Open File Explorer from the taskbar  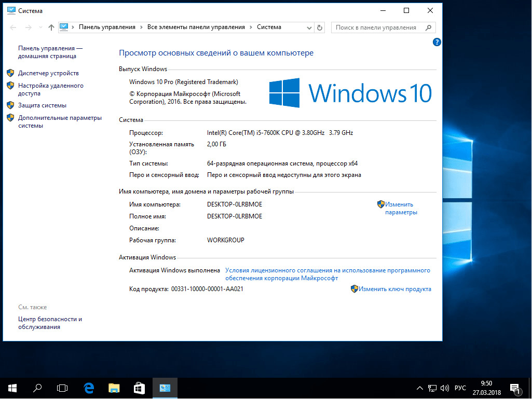[x=114, y=388]
